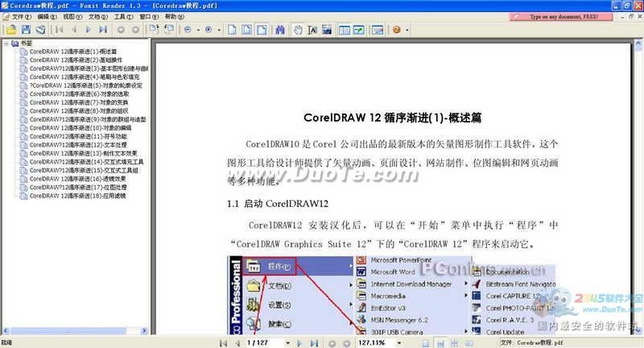Open bookmark 循序渐进(16)-透镜效果
Image resolution: width=644 pixels, height=348 pixels.
coord(77,179)
